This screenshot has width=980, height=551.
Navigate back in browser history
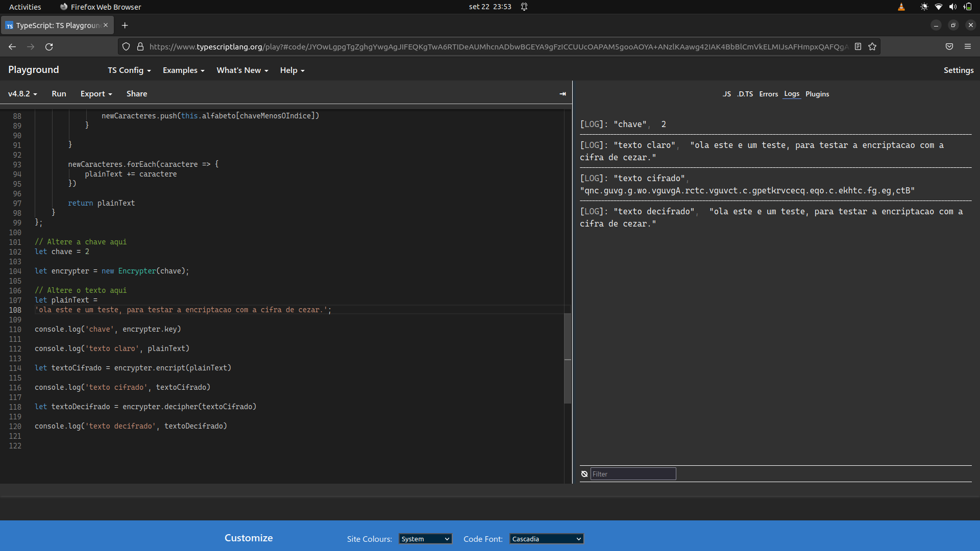[x=12, y=46]
